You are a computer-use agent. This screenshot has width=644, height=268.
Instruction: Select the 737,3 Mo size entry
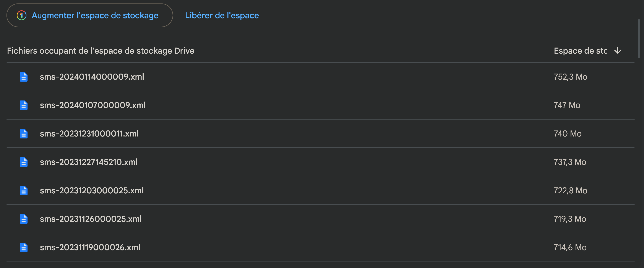(x=570, y=162)
